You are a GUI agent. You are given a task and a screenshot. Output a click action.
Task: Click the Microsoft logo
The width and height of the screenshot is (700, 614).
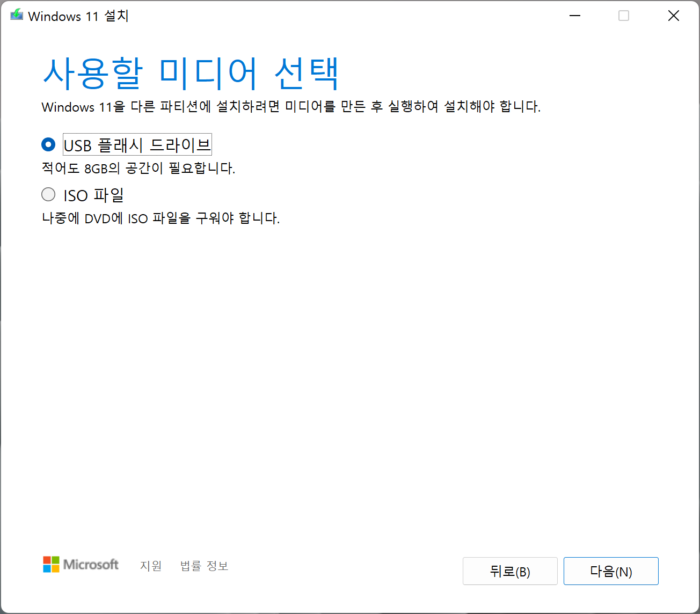(x=81, y=565)
